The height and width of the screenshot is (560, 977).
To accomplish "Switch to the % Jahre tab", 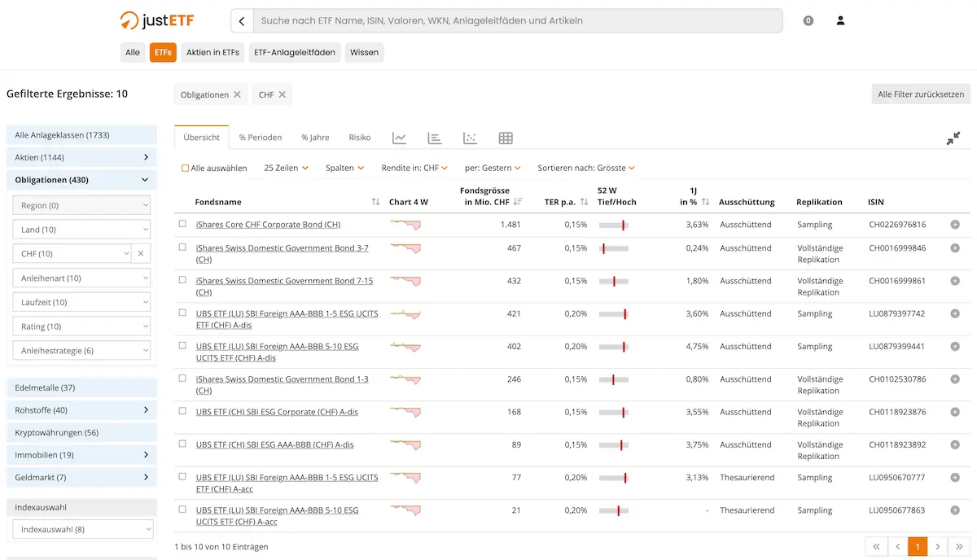I will click(315, 138).
